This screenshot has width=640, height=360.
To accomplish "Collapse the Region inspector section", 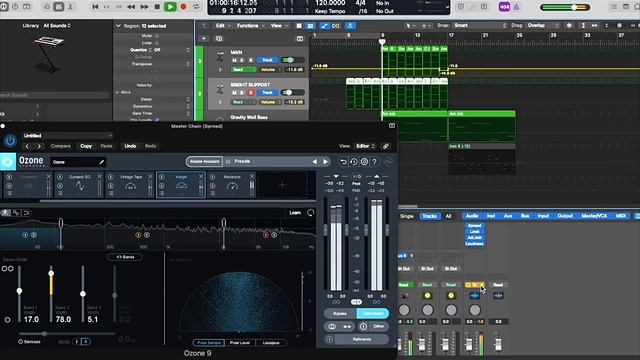I will [x=118, y=26].
